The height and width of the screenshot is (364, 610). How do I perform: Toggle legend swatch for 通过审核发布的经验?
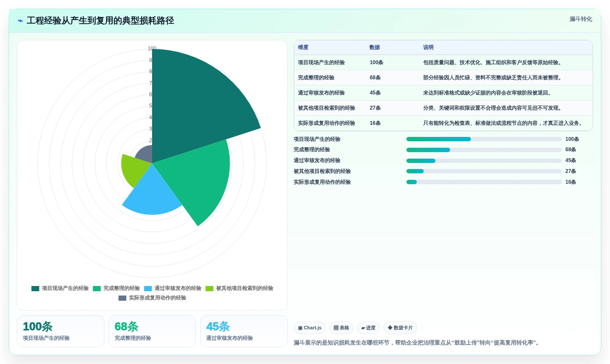pos(148,288)
